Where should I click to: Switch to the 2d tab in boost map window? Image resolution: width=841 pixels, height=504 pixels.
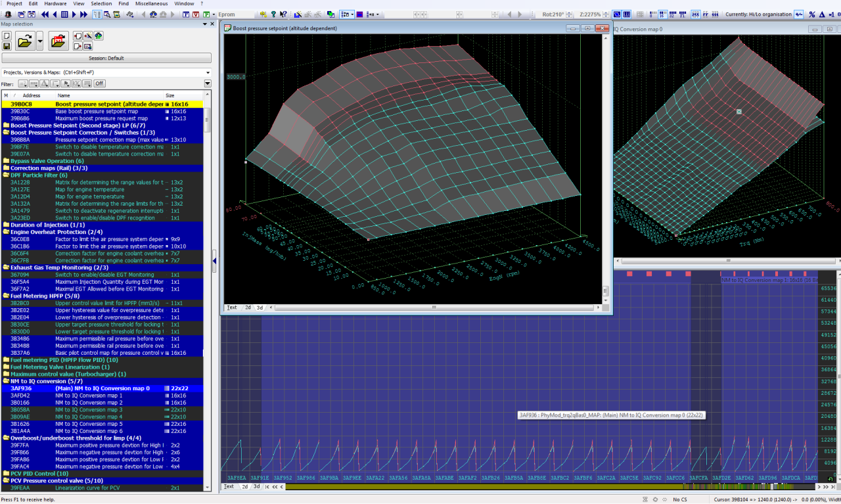point(248,308)
